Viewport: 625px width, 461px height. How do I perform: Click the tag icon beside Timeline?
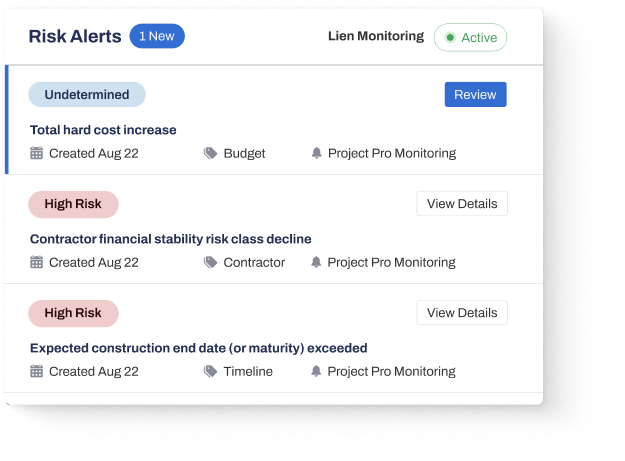[x=210, y=371]
